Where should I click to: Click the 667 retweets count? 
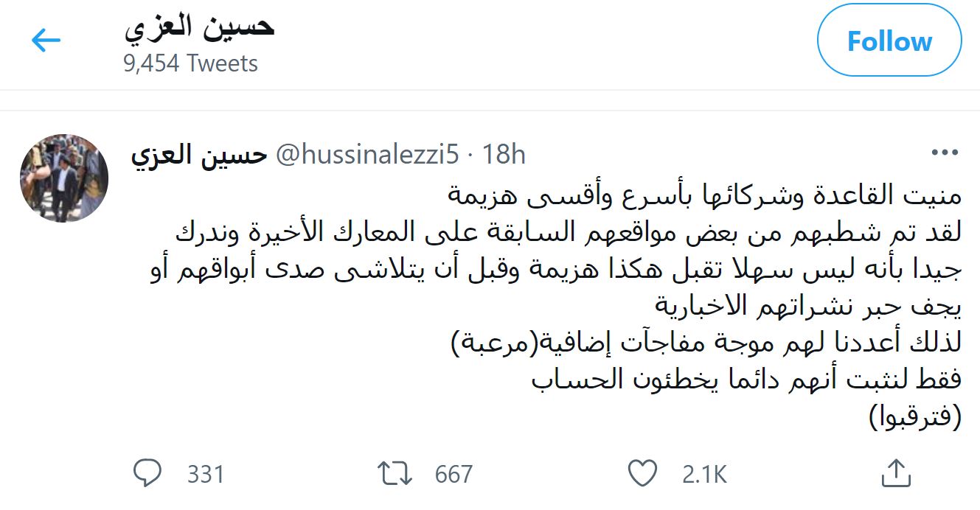pos(453,474)
